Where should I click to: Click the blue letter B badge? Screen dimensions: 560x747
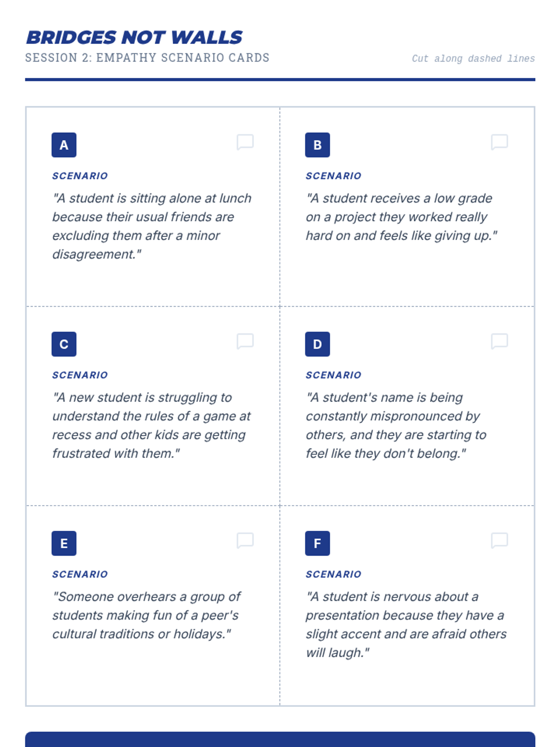(317, 145)
